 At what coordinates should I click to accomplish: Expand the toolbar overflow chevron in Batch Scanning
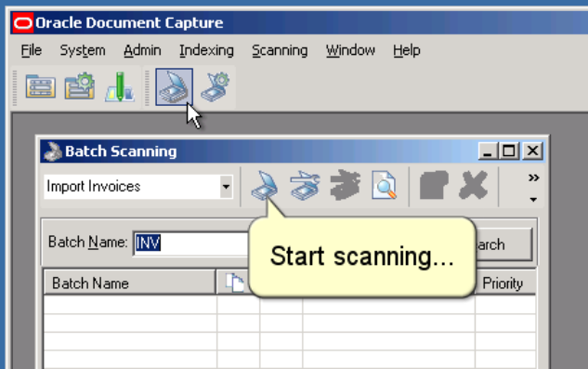coord(533,178)
